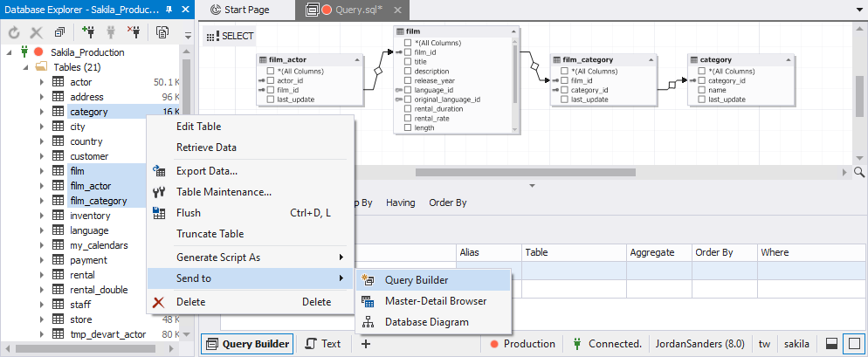
Task: Switch to the Query.sql tab
Action: (x=352, y=10)
